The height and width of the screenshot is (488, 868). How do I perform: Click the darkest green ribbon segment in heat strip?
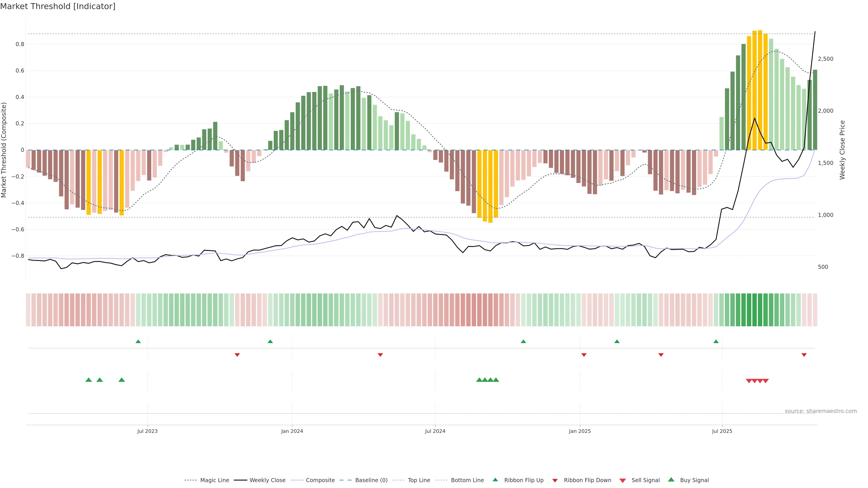pos(755,310)
